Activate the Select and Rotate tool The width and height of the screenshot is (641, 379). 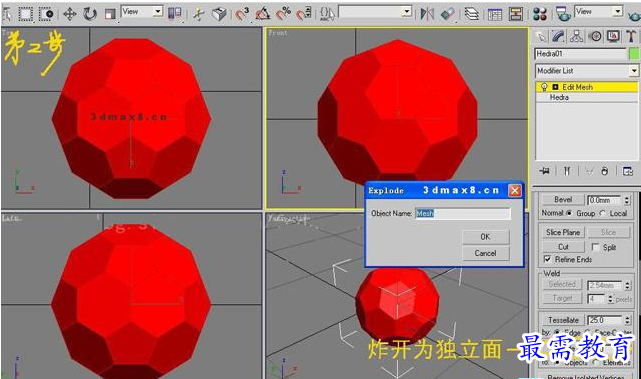pyautogui.click(x=90, y=14)
